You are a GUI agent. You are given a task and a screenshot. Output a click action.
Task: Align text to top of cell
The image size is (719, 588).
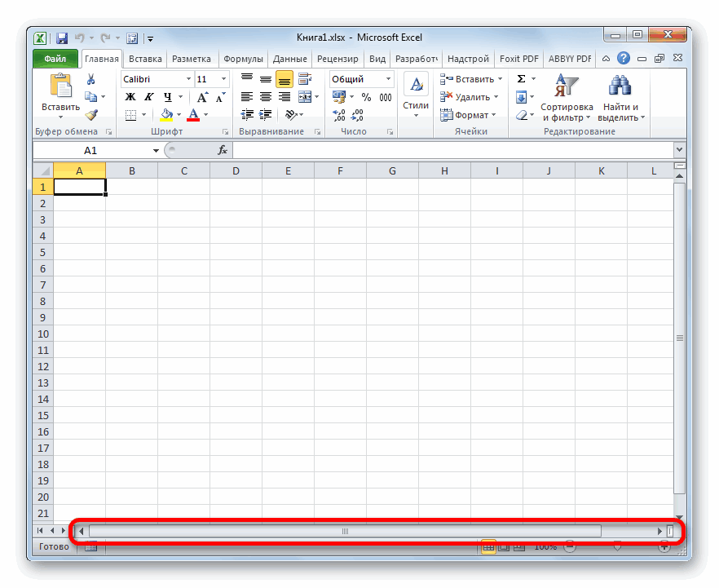point(247,79)
